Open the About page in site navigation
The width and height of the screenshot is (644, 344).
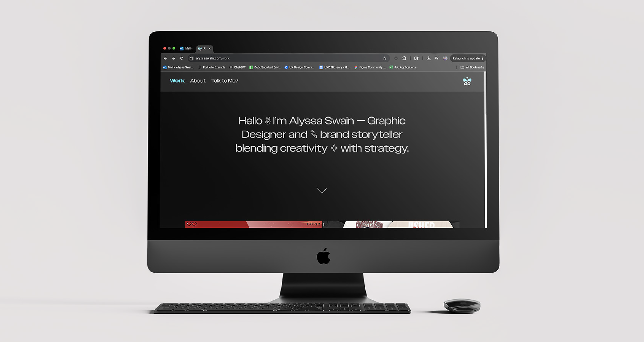coord(198,81)
